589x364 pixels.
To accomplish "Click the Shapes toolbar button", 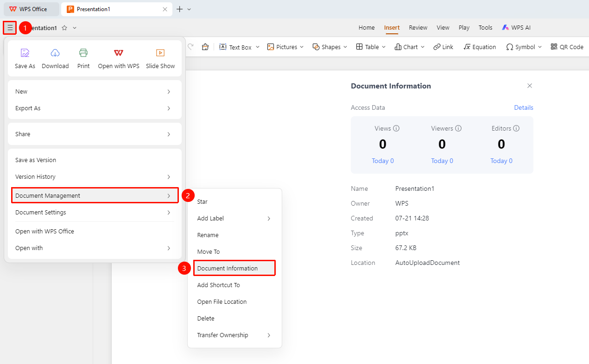I will 329,47.
